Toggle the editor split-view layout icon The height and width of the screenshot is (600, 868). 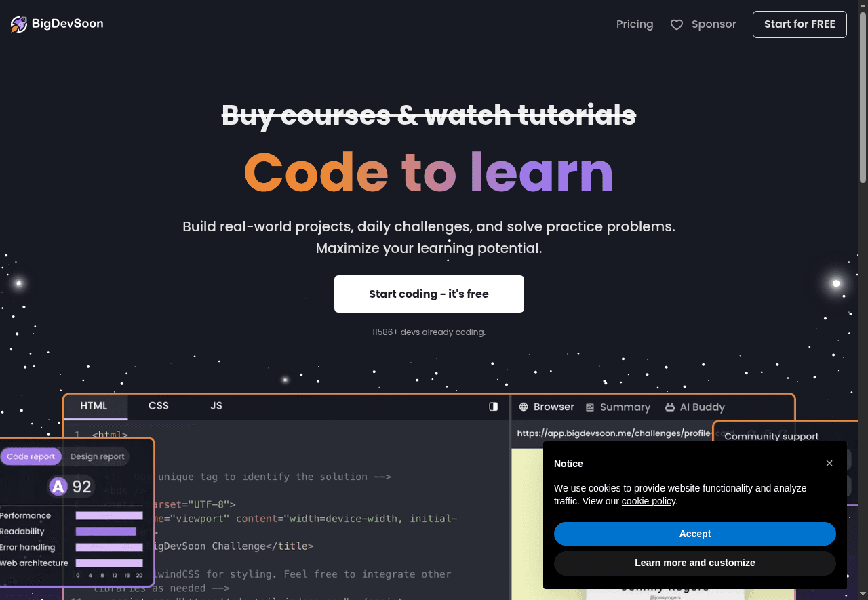pyautogui.click(x=493, y=407)
